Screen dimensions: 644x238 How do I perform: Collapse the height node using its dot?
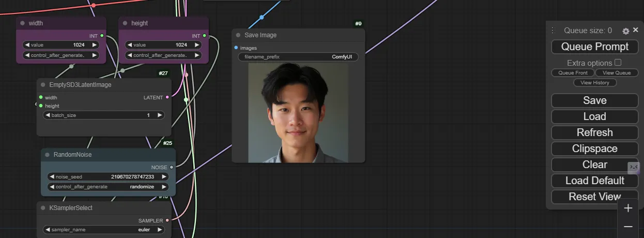tap(125, 23)
